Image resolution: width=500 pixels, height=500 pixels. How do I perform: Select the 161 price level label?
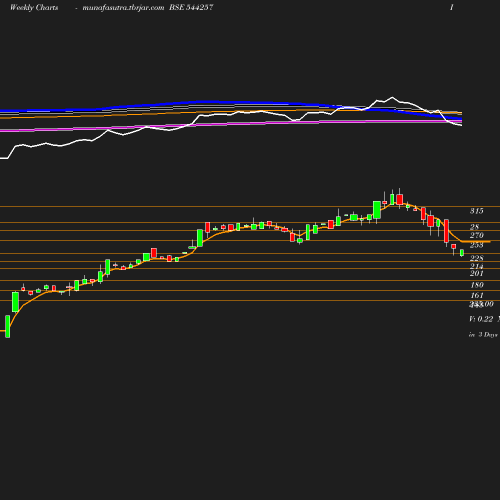477,295
